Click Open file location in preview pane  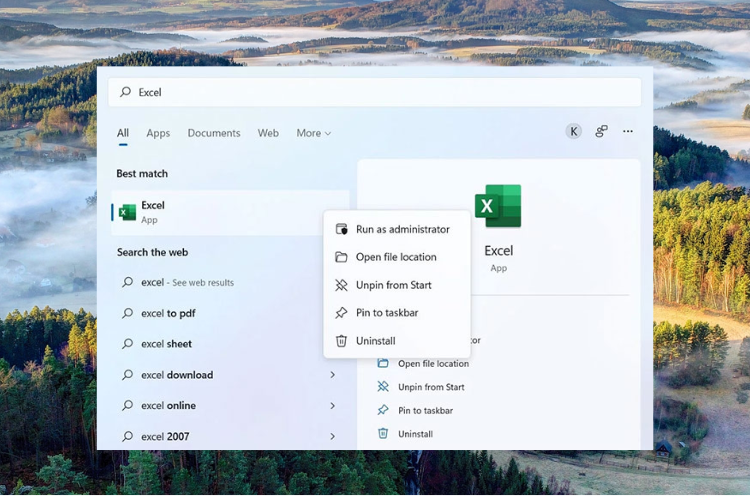[x=433, y=364]
